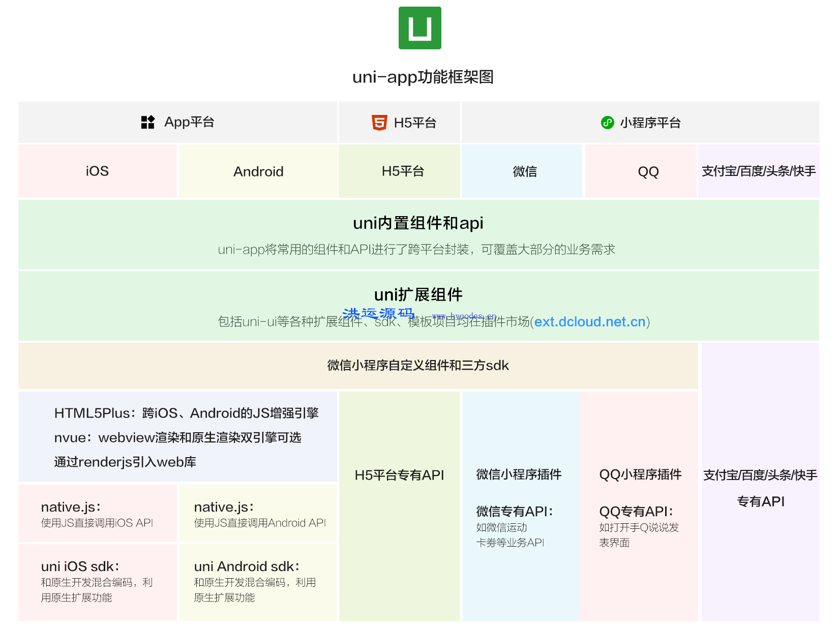Click the green uni-app logo at top
Image resolution: width=840 pixels, height=628 pixels.
pos(419,27)
